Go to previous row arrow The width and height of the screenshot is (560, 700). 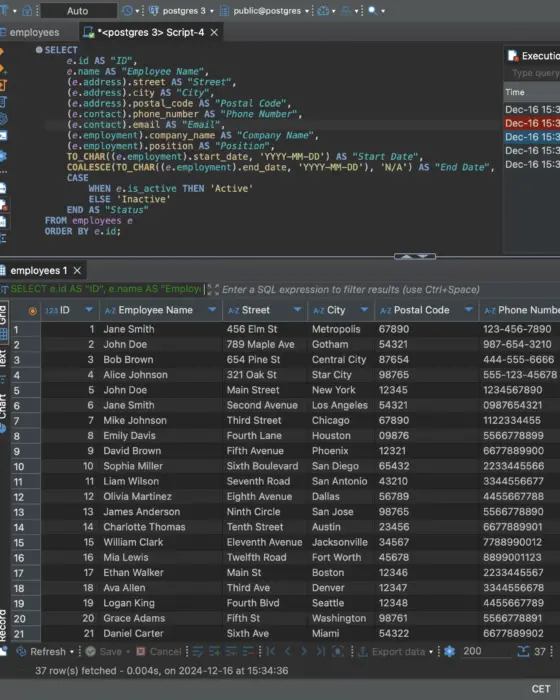288,651
